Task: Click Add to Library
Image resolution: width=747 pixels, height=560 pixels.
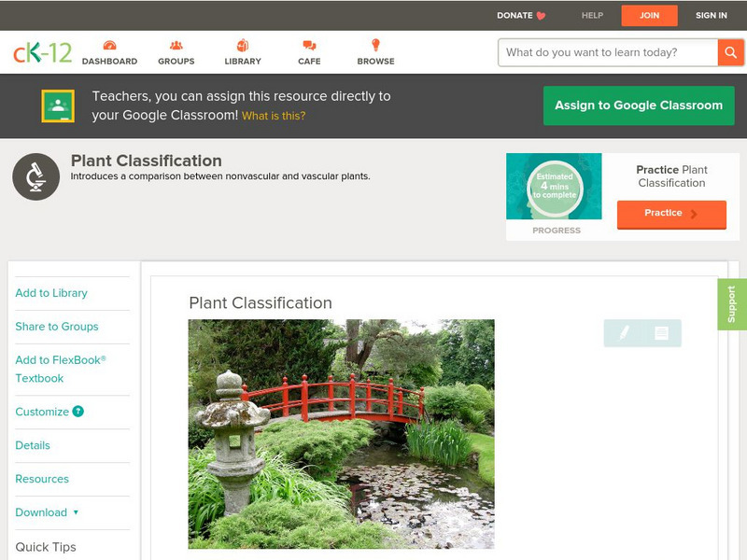Action: pos(51,293)
